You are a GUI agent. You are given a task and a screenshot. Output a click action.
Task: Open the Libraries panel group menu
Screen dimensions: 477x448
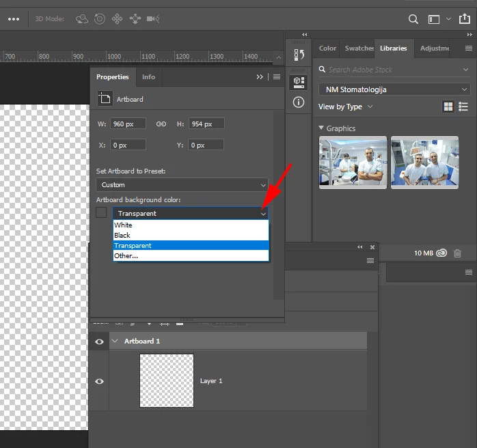point(469,48)
